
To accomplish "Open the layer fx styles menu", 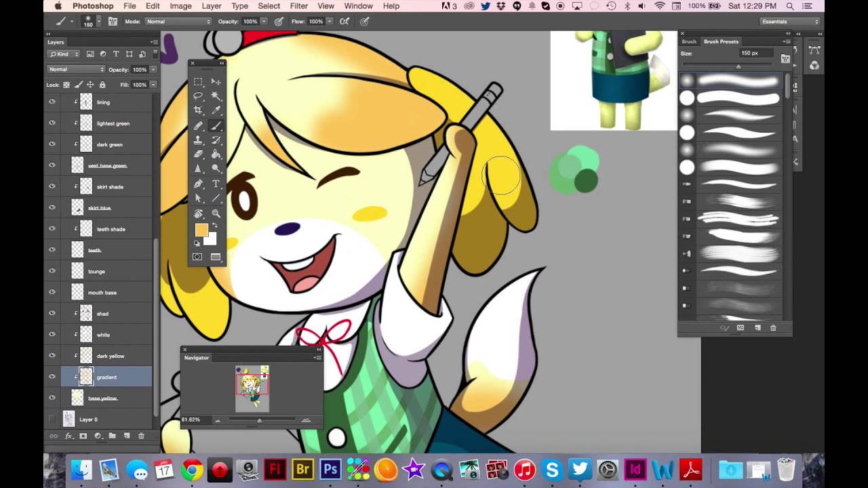I will (x=68, y=436).
